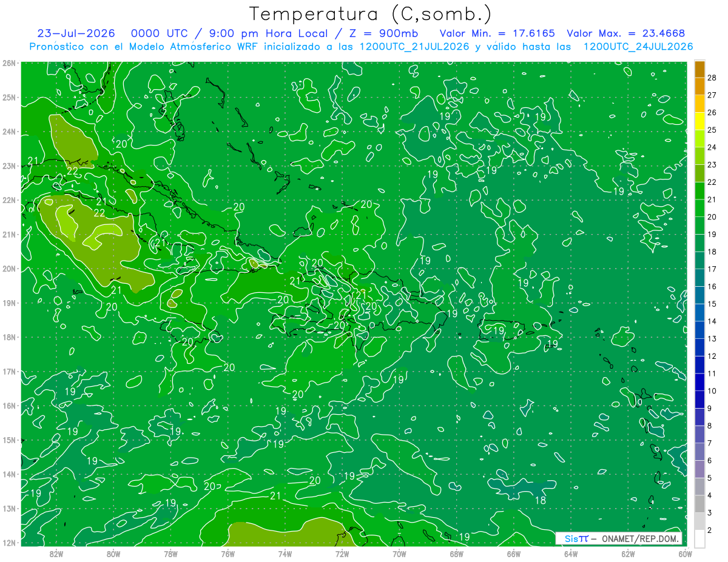
Task: Click the "82W" longitude axis label
Action: [56, 554]
